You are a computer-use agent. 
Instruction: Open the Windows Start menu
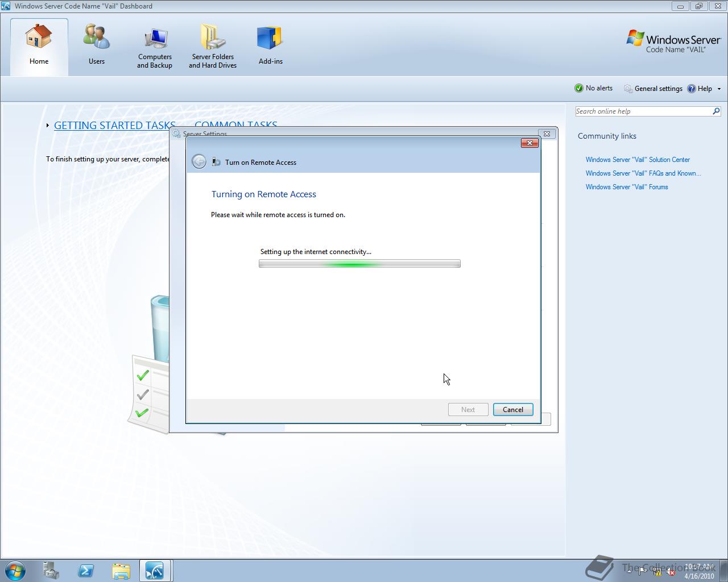pyautogui.click(x=15, y=571)
